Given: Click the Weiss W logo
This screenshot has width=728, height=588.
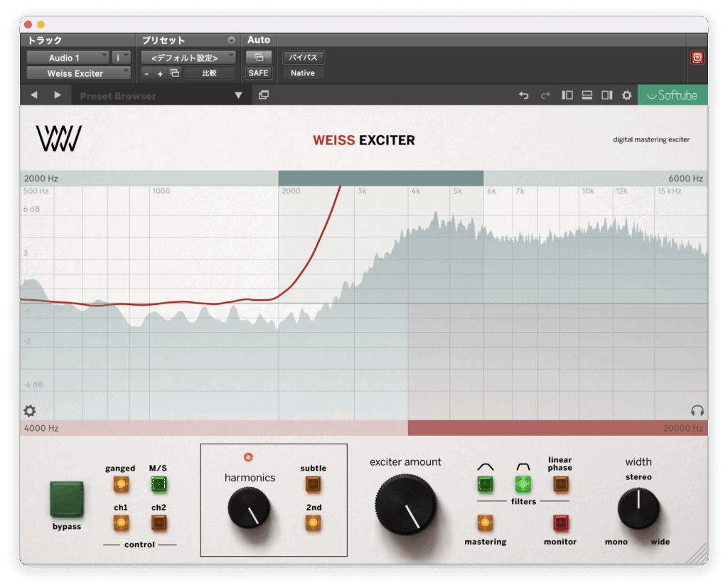Looking at the screenshot, I should click(x=58, y=139).
